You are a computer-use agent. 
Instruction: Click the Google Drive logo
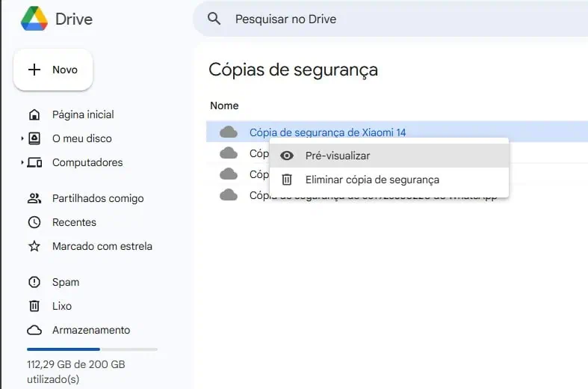pos(34,19)
